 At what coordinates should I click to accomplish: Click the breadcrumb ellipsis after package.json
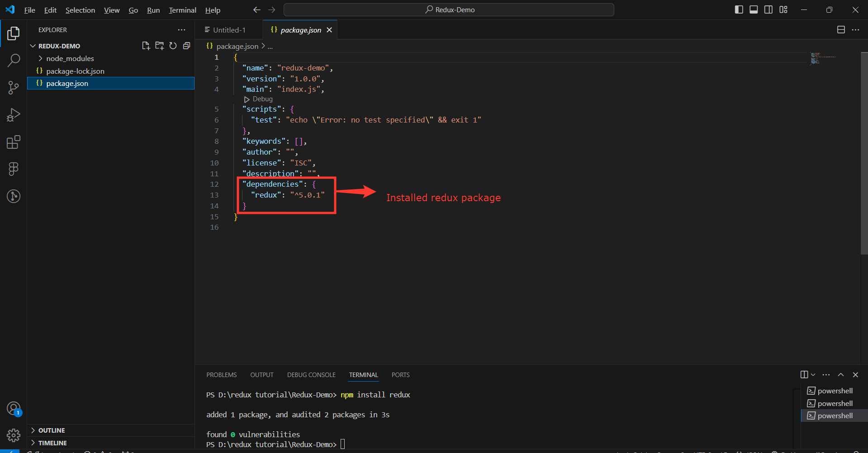270,46
